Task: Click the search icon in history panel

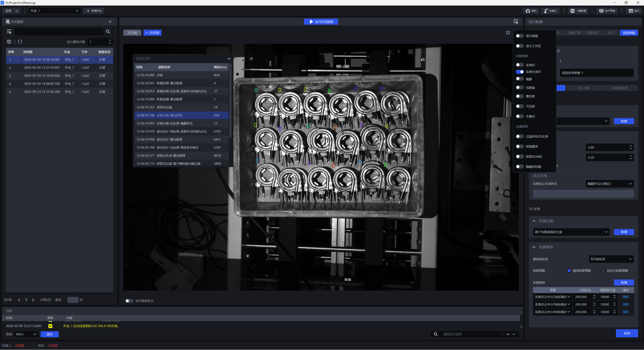Action: (x=108, y=32)
